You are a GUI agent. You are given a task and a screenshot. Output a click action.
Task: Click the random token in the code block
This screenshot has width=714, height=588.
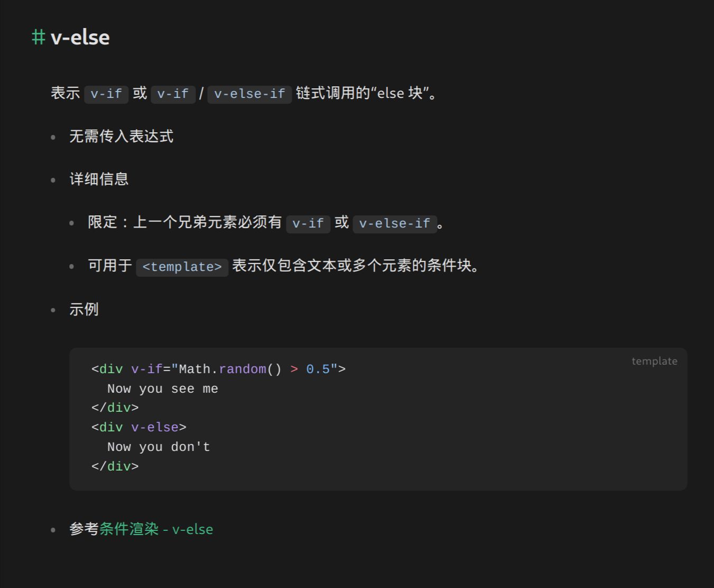(243, 369)
